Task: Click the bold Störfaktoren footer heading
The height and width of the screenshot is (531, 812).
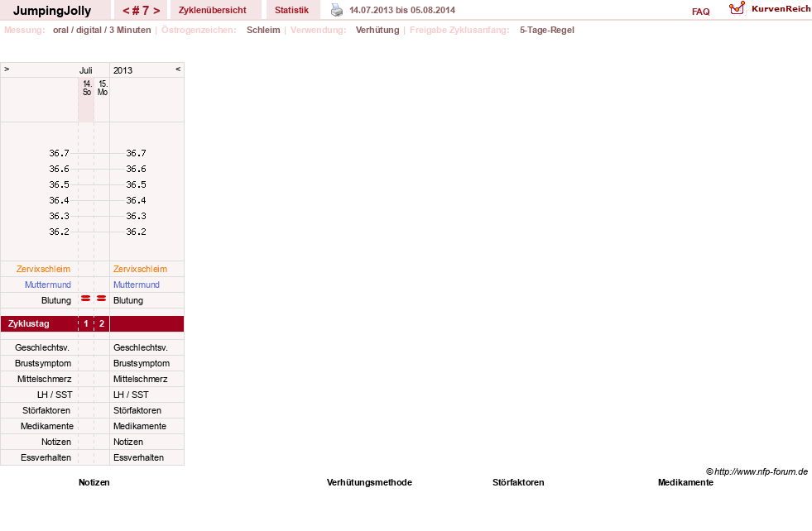Action: click(518, 482)
